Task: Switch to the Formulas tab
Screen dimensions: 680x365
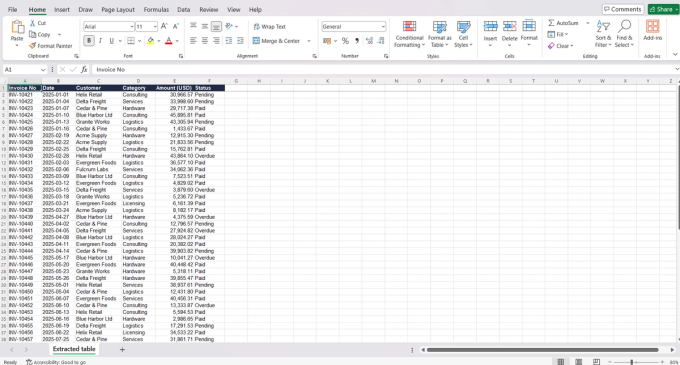Action: [156, 10]
